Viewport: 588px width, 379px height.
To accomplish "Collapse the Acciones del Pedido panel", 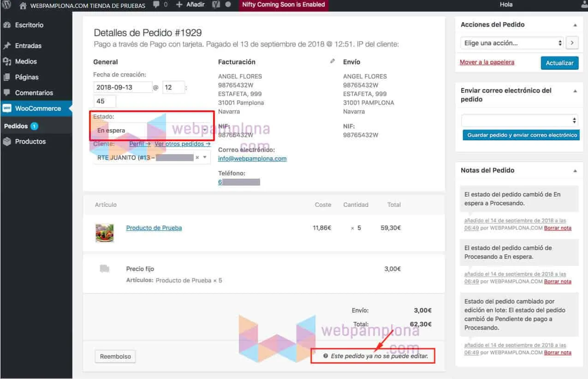I will point(575,25).
